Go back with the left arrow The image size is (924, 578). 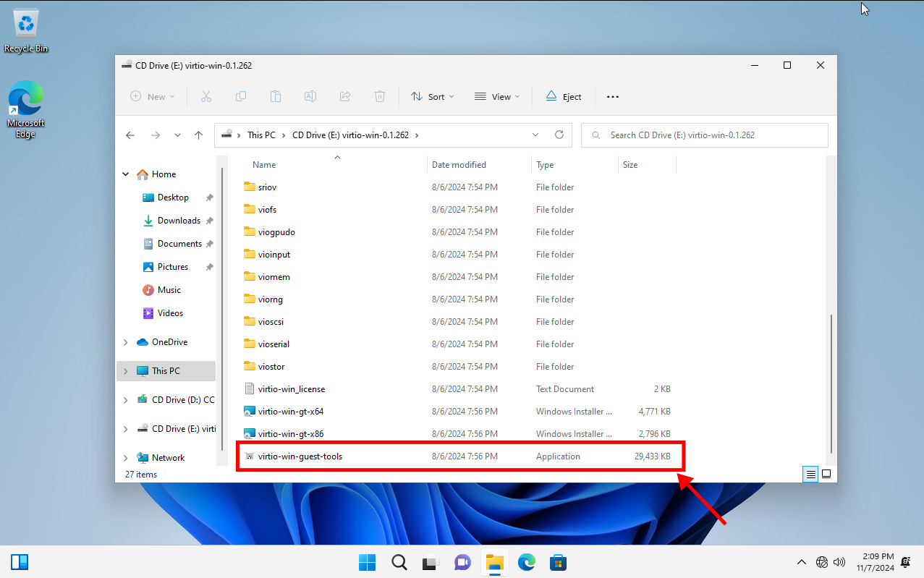pyautogui.click(x=130, y=135)
